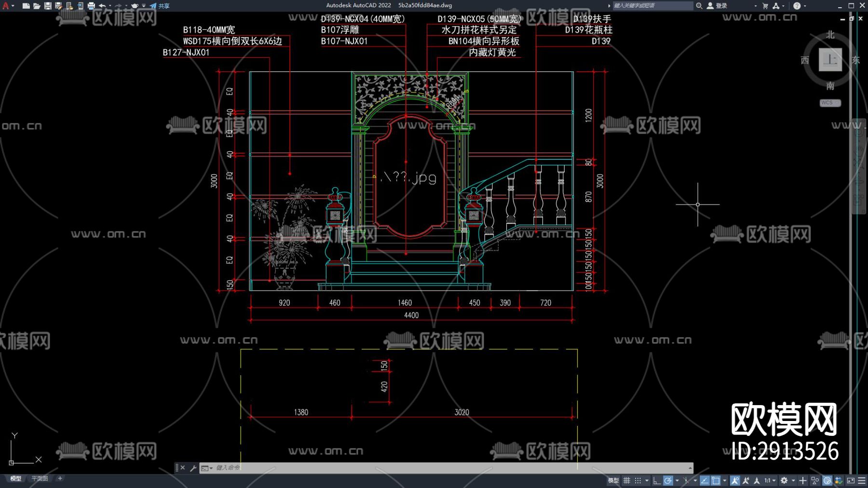Toggle polar tracking in status bar
Screen dimensions: 868x488
pos(668,480)
